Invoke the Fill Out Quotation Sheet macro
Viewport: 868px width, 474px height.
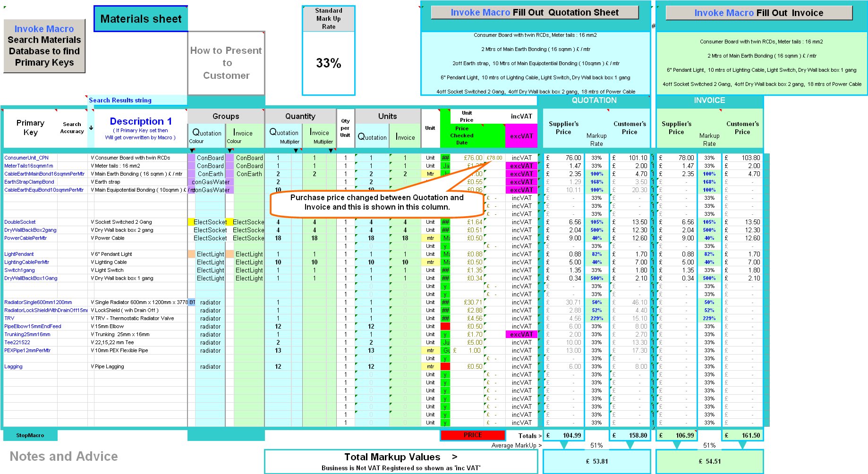point(535,13)
